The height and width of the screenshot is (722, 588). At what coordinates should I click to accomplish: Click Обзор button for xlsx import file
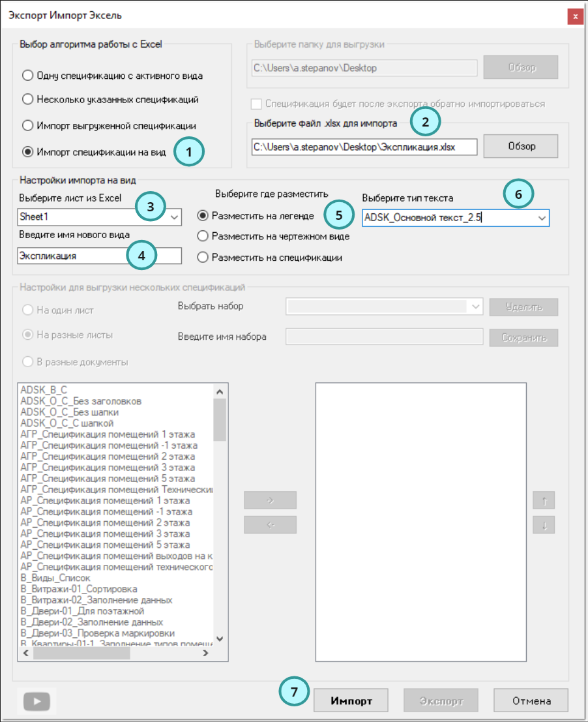pyautogui.click(x=521, y=147)
